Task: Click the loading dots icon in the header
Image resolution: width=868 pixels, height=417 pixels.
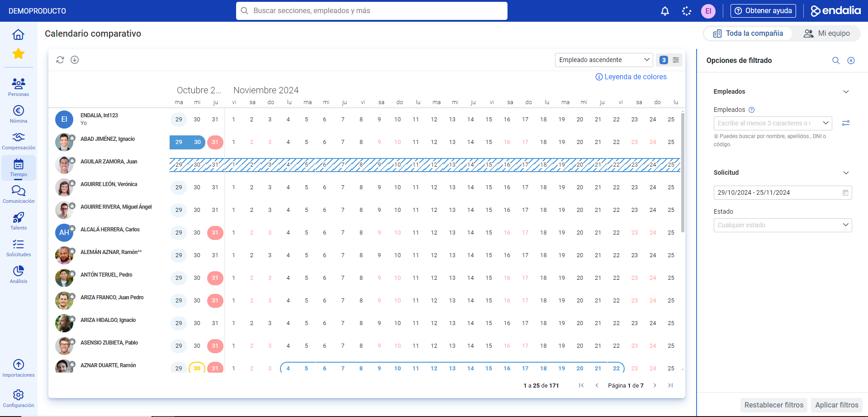Action: pos(687,11)
